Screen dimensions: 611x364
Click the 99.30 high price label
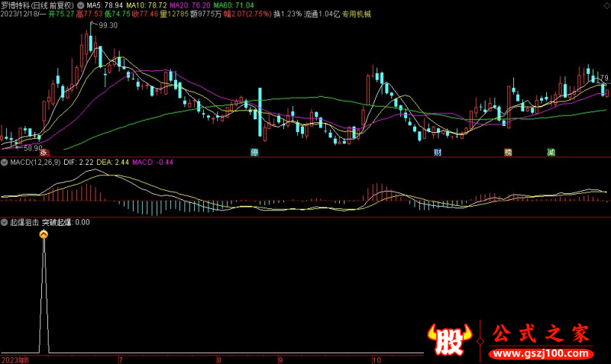pos(108,26)
